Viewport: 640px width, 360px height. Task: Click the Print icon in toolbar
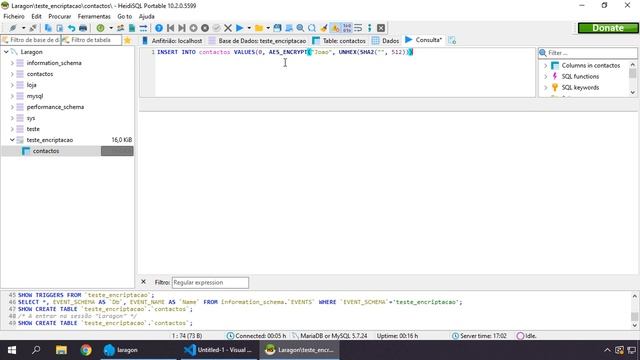click(x=83, y=28)
